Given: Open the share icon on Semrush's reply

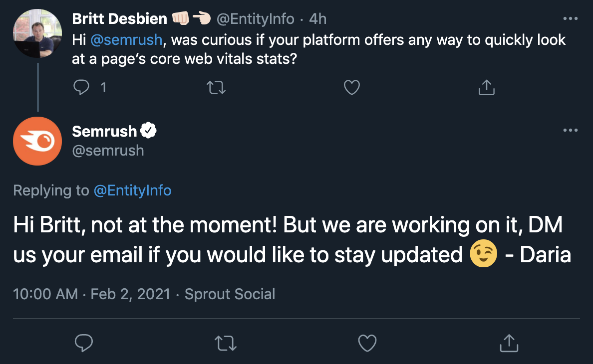Looking at the screenshot, I should pyautogui.click(x=510, y=343).
